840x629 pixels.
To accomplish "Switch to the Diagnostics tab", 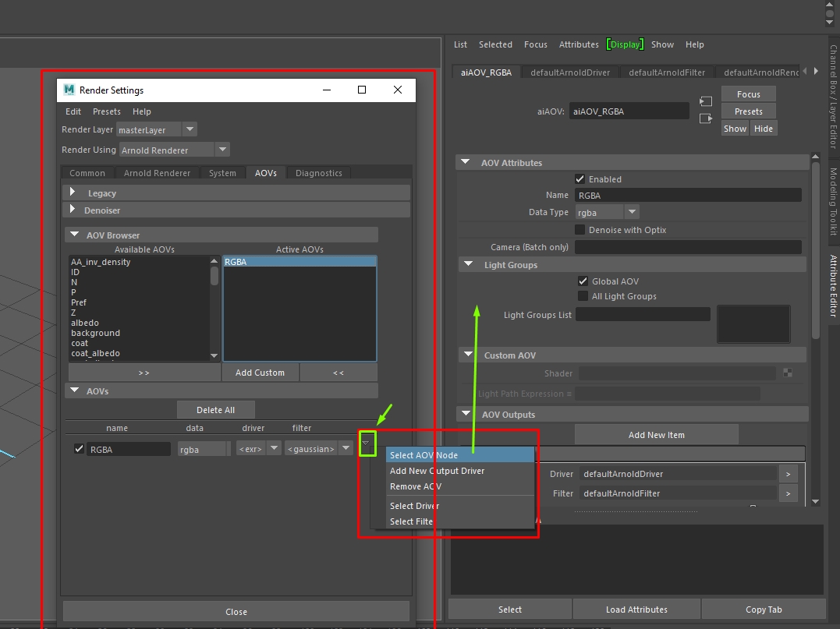I will 319,173.
